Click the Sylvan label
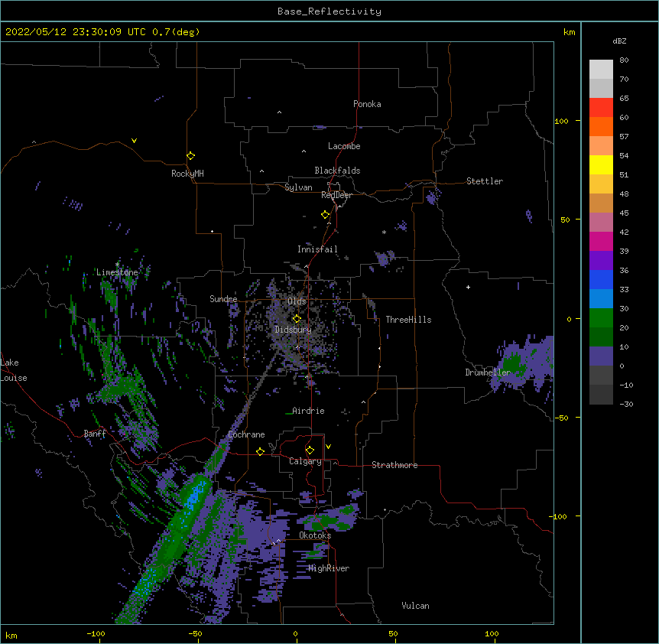Screen dimensions: 659x644 (298, 187)
